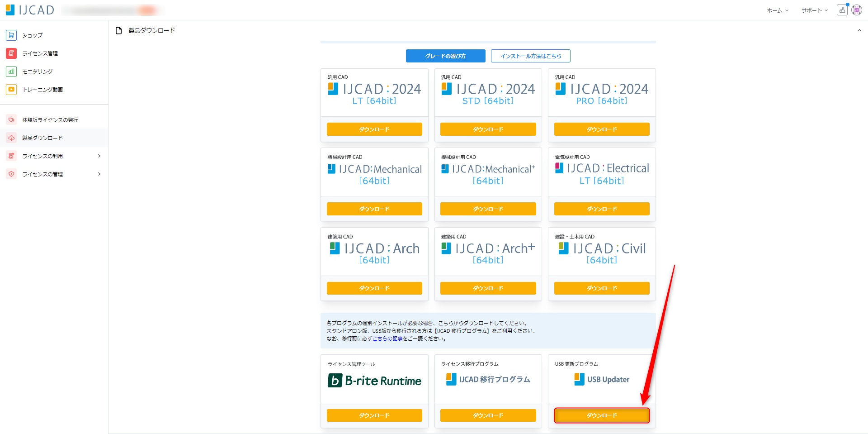Download IJCAD 2024 STD 64bit
Viewport: 868px width, 434px height.
pyautogui.click(x=488, y=129)
